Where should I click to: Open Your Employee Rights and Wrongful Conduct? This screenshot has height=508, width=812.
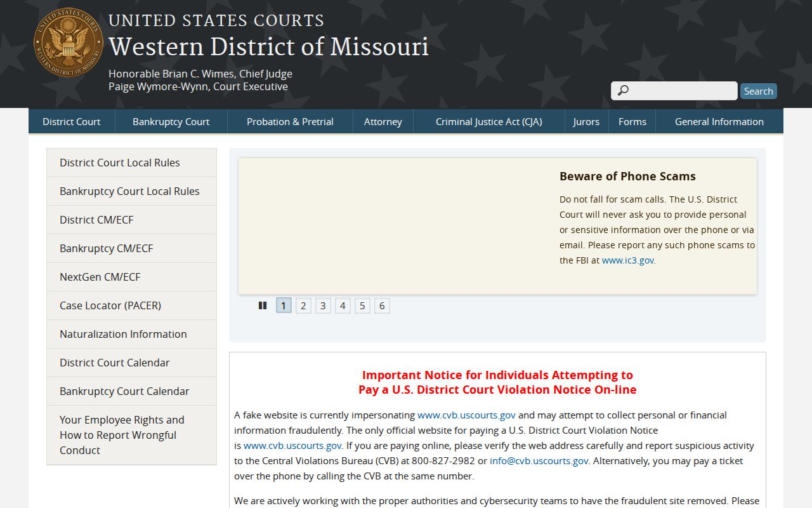[131, 435]
